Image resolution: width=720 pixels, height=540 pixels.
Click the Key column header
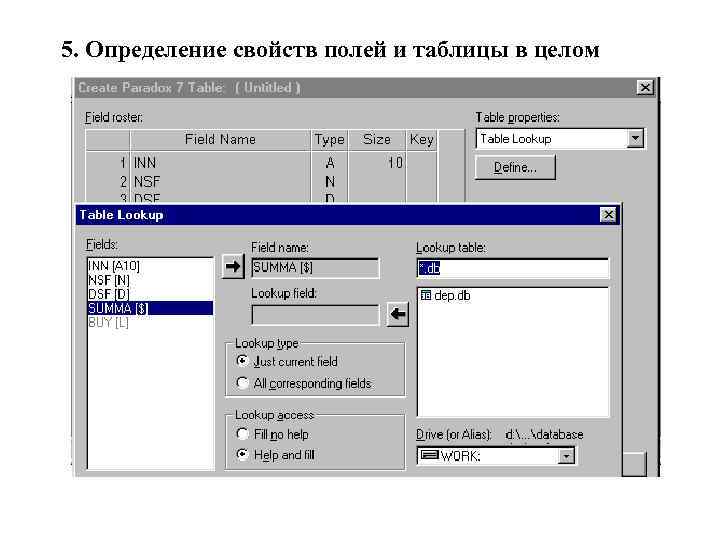422,139
